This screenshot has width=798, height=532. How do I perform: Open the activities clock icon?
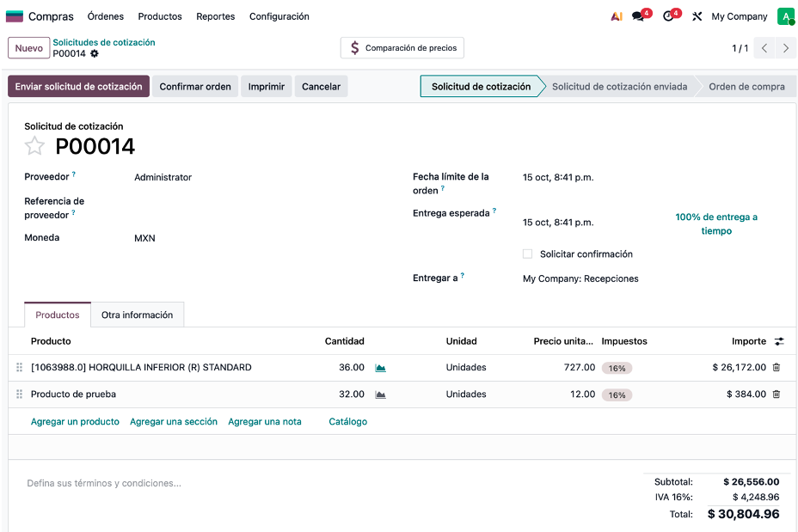coord(668,16)
